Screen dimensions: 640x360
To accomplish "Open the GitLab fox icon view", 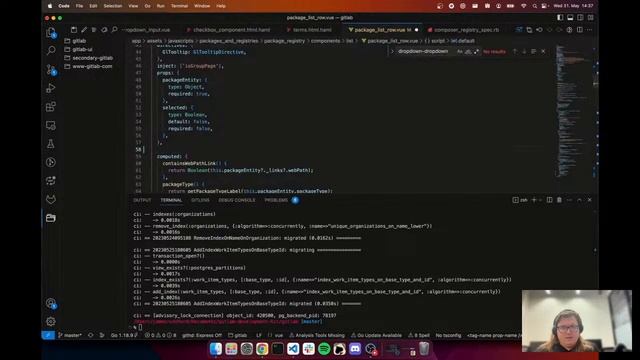I will (x=51, y=199).
